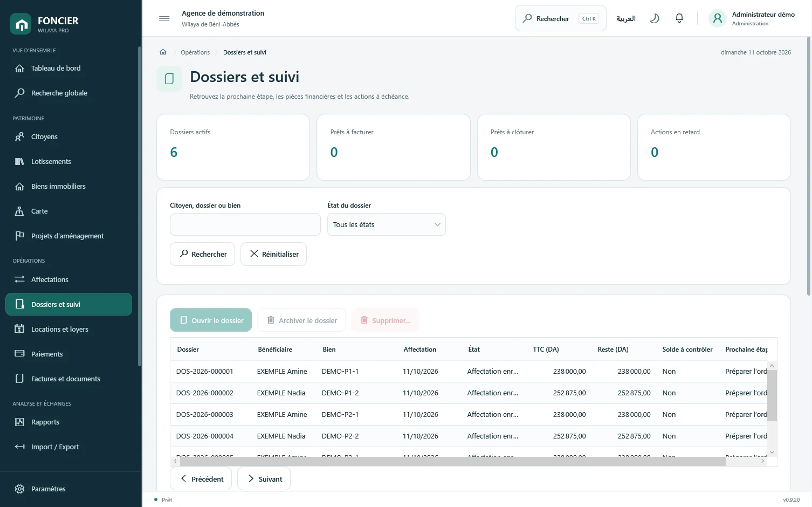Click the FONCIER logo icon
This screenshot has width=812, height=507.
(20, 24)
